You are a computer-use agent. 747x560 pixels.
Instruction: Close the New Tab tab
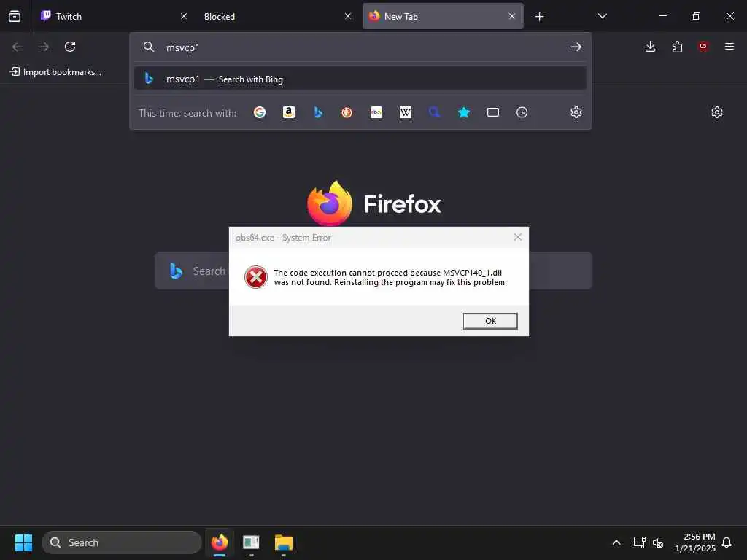[511, 16]
